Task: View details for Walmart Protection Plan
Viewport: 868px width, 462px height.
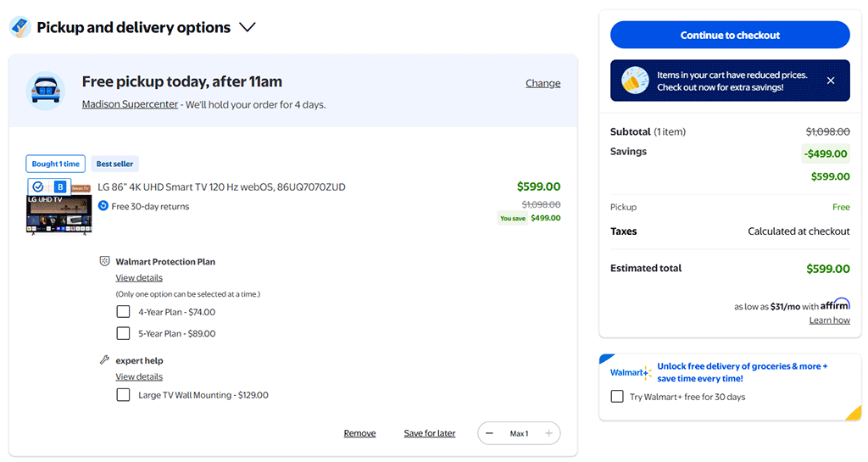Action: (x=139, y=278)
